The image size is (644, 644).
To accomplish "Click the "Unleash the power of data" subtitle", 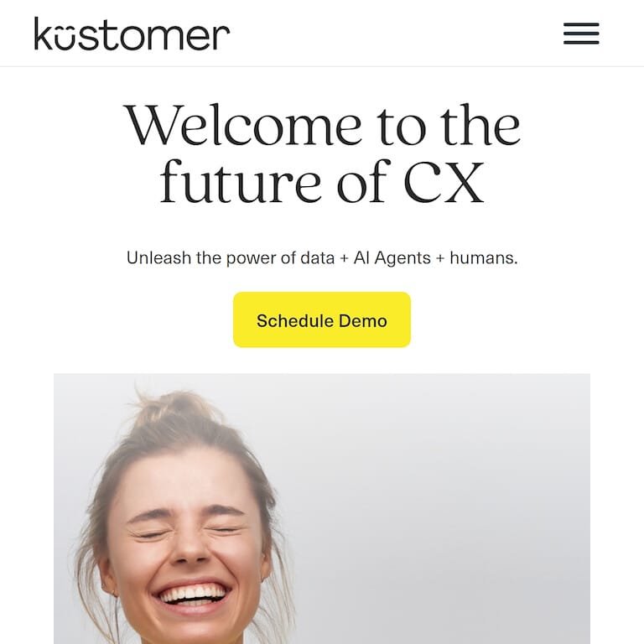I will point(322,258).
